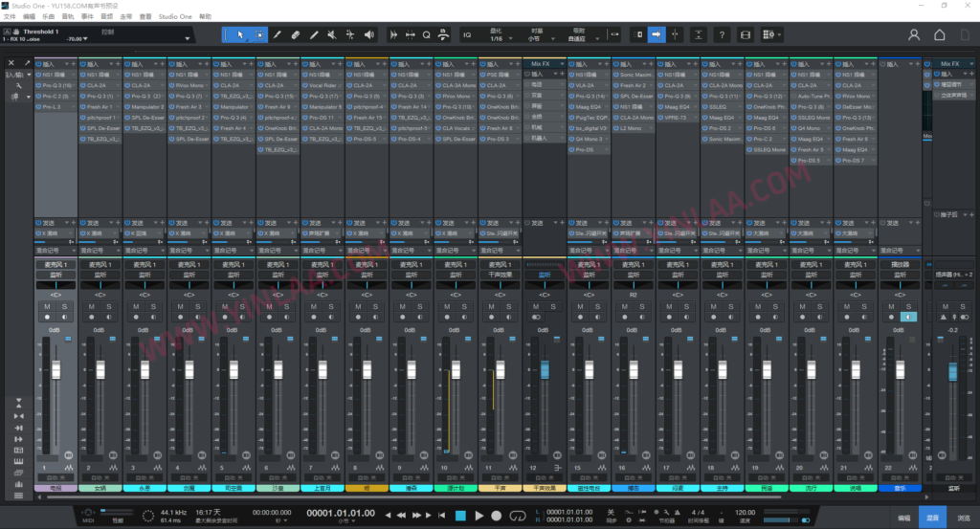Toggle the Loop button in transport

(519, 516)
